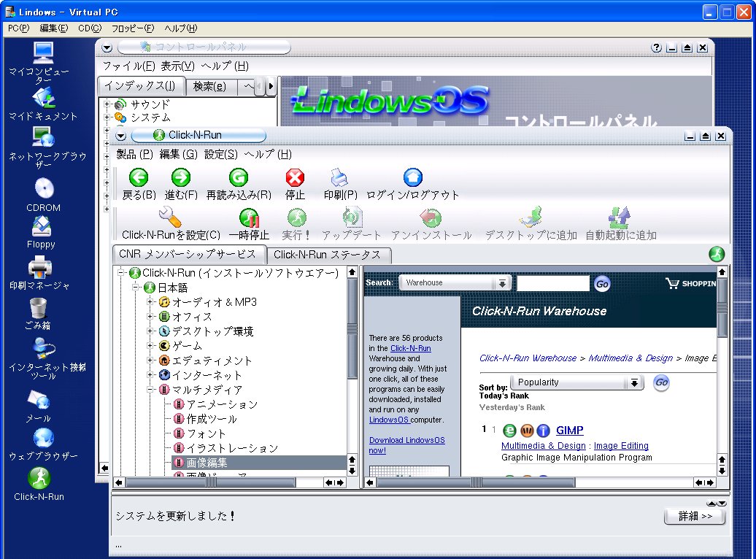Click the アンインストール toolbar icon
The image size is (756, 559).
pyautogui.click(x=431, y=217)
